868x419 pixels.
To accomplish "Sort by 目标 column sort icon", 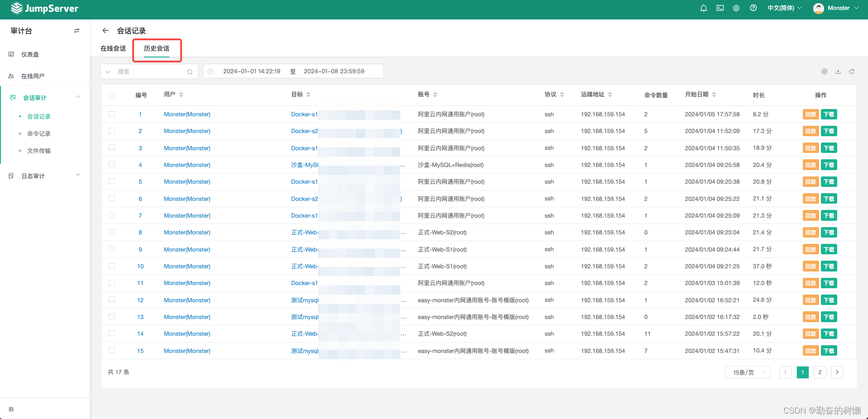I will (308, 95).
